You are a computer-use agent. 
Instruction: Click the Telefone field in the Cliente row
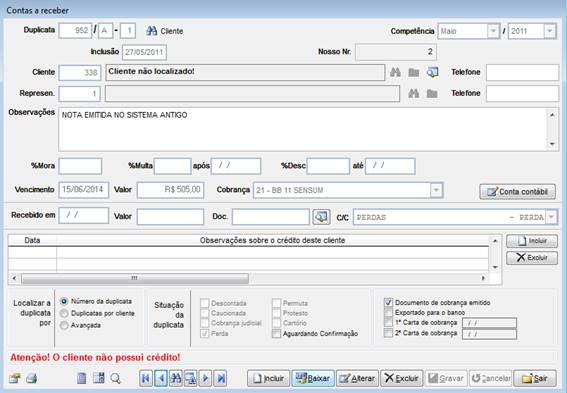coord(522,73)
